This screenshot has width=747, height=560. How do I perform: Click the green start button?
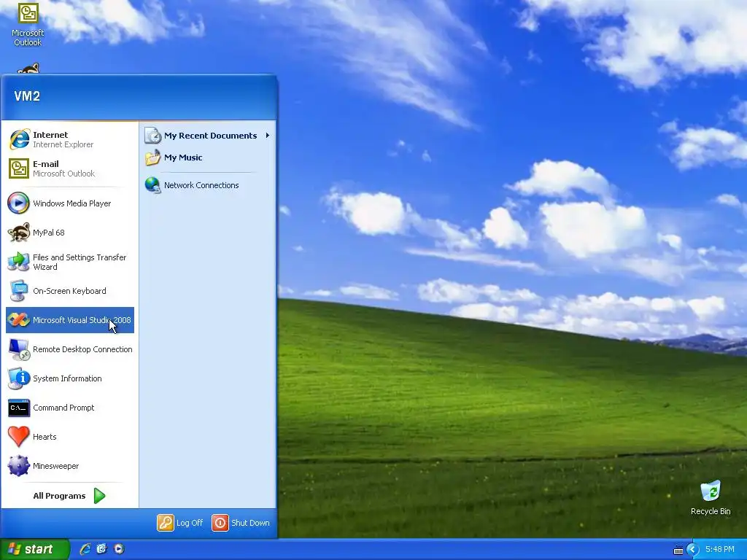point(35,549)
